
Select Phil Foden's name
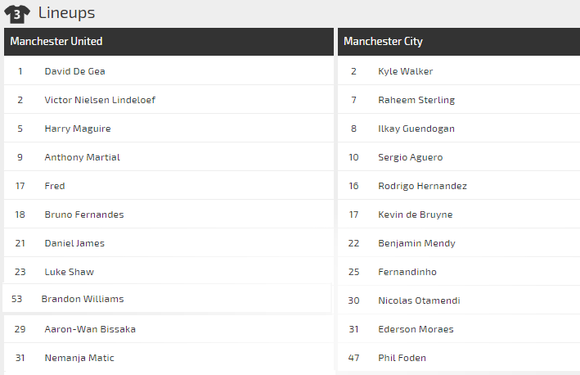(402, 358)
